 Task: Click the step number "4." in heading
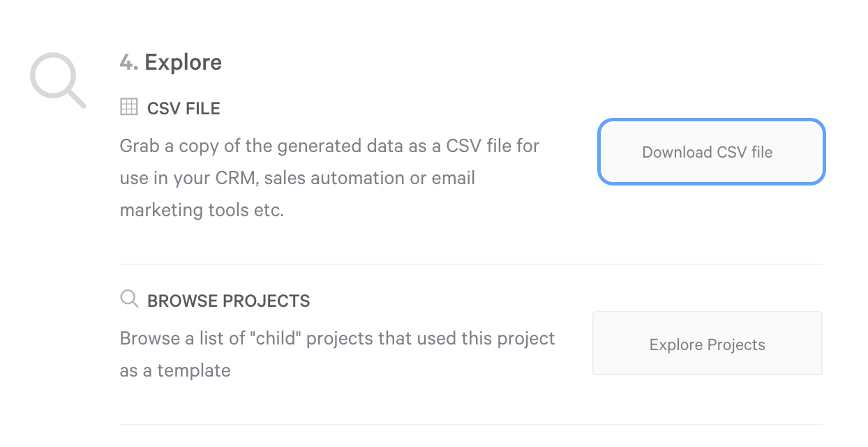click(129, 63)
